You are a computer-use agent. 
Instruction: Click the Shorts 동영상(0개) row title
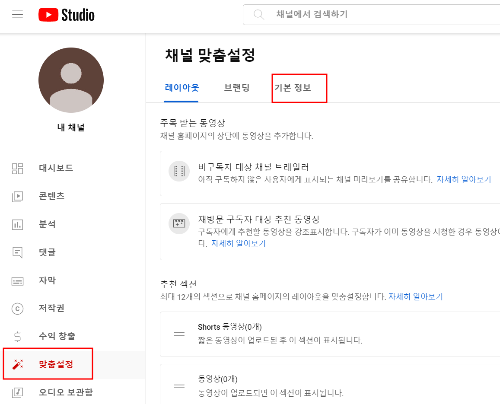(230, 327)
